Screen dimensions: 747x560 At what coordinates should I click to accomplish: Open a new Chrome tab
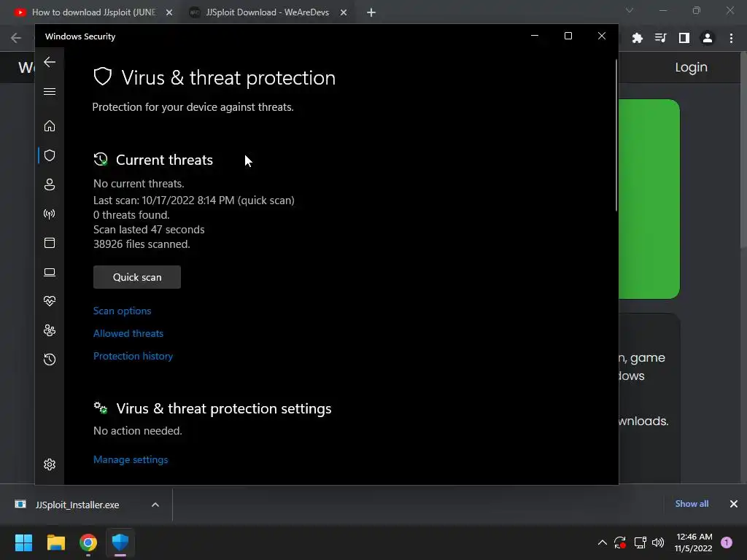coord(371,12)
